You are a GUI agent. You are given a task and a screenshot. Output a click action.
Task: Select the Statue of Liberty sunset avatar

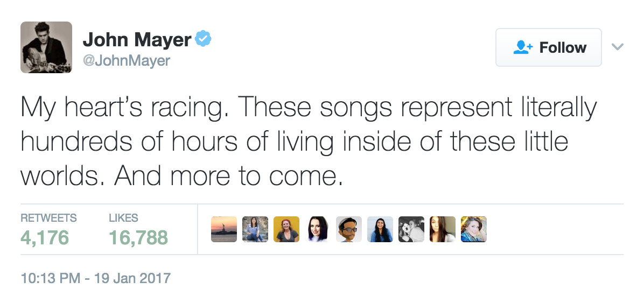pos(224,229)
